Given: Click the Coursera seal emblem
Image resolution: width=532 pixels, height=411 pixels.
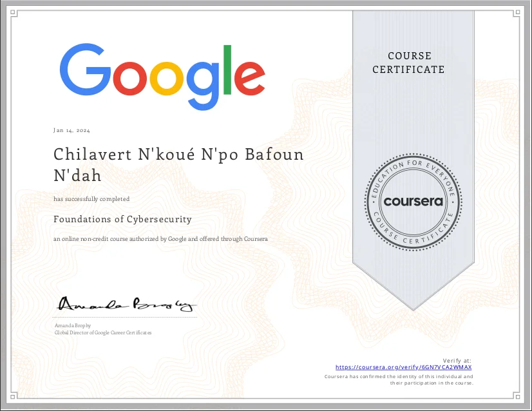Looking at the screenshot, I should point(413,202).
